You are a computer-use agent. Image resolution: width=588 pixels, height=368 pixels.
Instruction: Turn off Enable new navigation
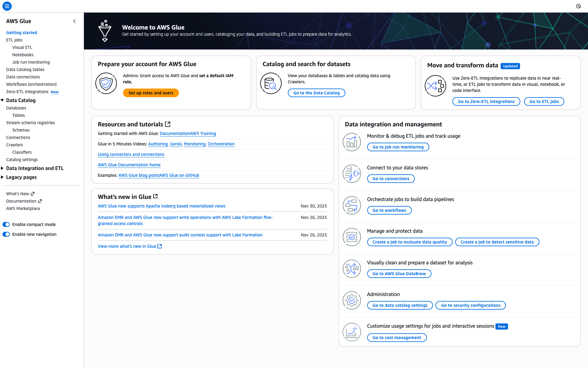(x=6, y=234)
